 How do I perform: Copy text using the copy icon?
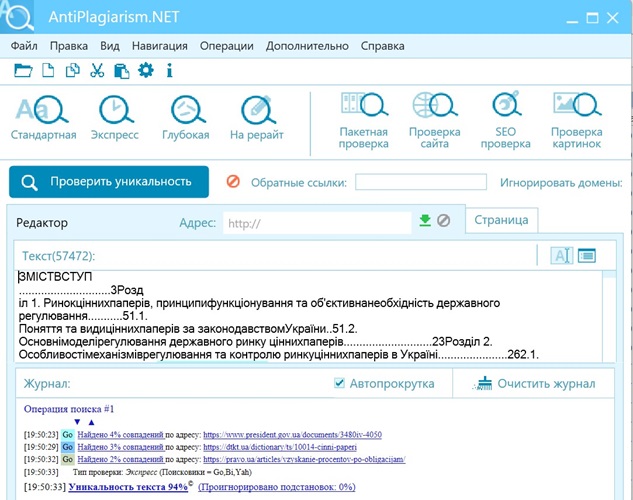(x=73, y=70)
